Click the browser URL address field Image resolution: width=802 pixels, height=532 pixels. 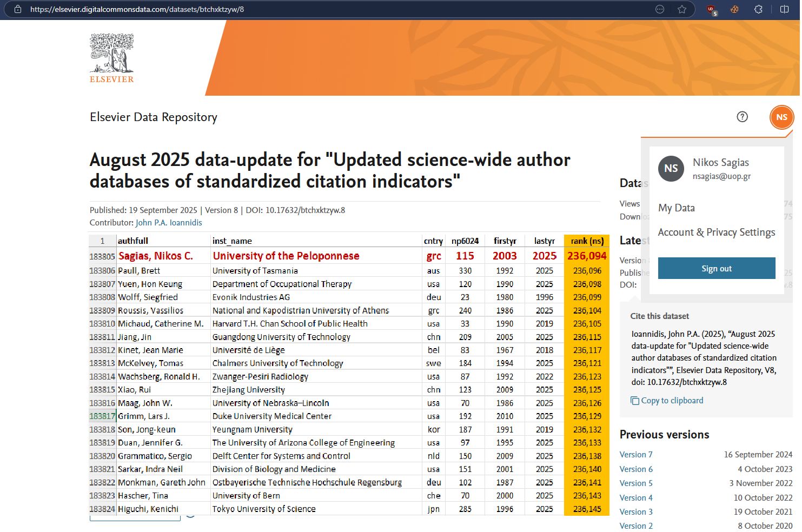click(x=324, y=9)
